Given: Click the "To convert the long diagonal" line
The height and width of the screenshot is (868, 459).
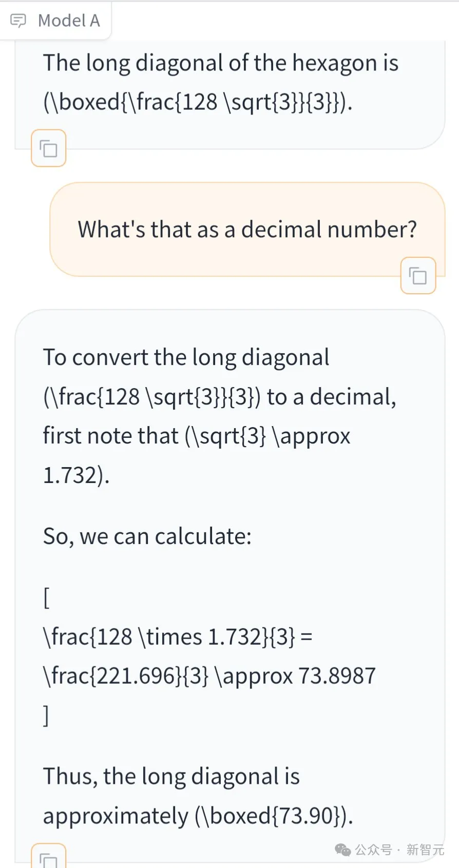Looking at the screenshot, I should [186, 358].
